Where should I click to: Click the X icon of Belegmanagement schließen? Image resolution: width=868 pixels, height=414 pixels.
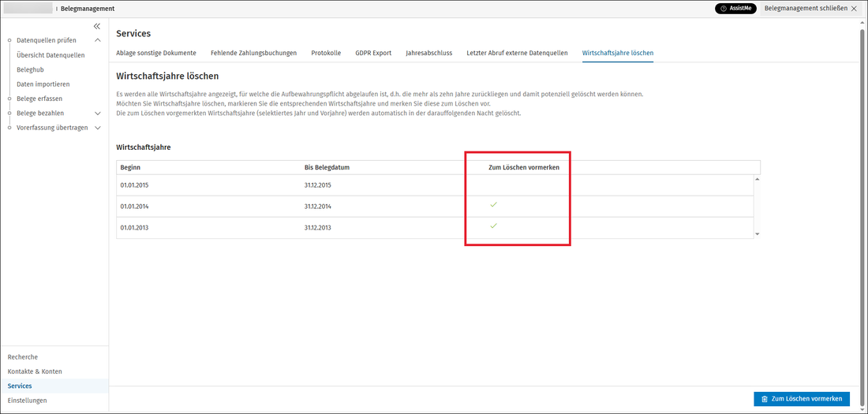tap(853, 9)
